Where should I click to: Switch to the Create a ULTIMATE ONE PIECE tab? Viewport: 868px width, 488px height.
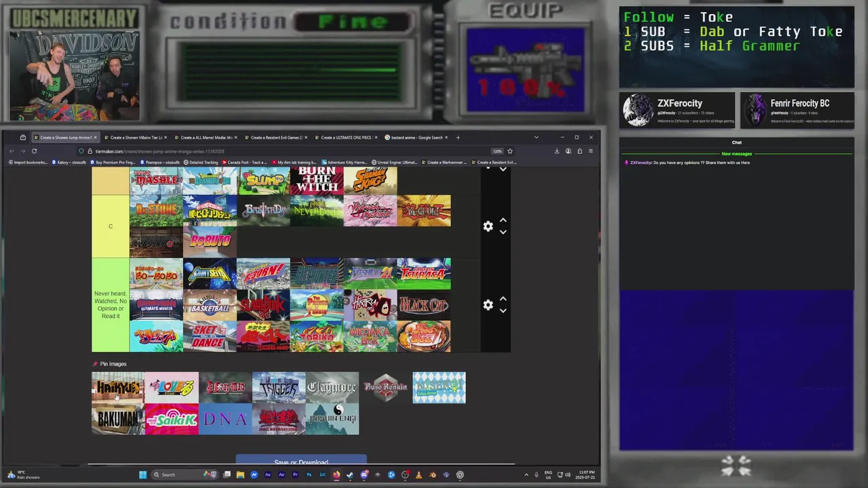tap(347, 138)
